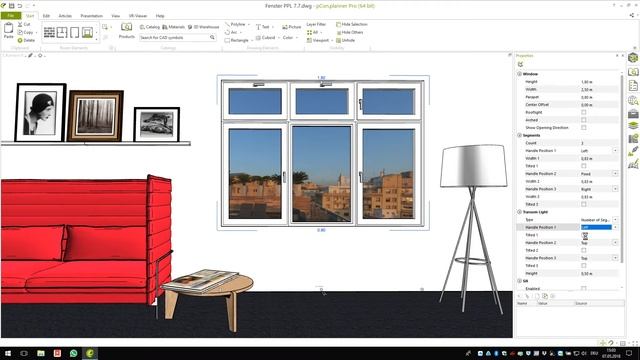Image resolution: width=640 pixels, height=360 pixels.
Task: Click the Paste icon in the ribbon
Action: click(x=9, y=30)
